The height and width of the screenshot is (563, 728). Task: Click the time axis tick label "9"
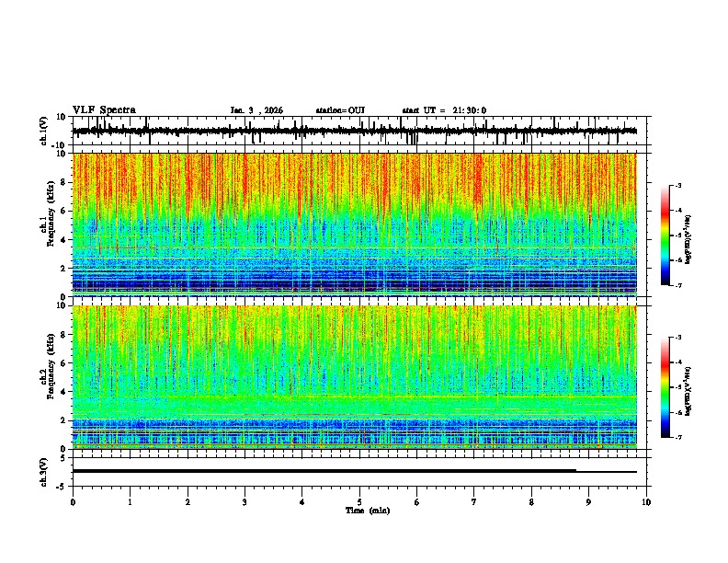[588, 502]
